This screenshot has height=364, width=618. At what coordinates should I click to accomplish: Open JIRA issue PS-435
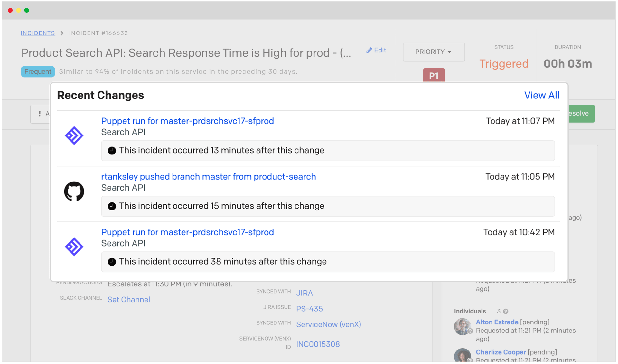point(309,309)
